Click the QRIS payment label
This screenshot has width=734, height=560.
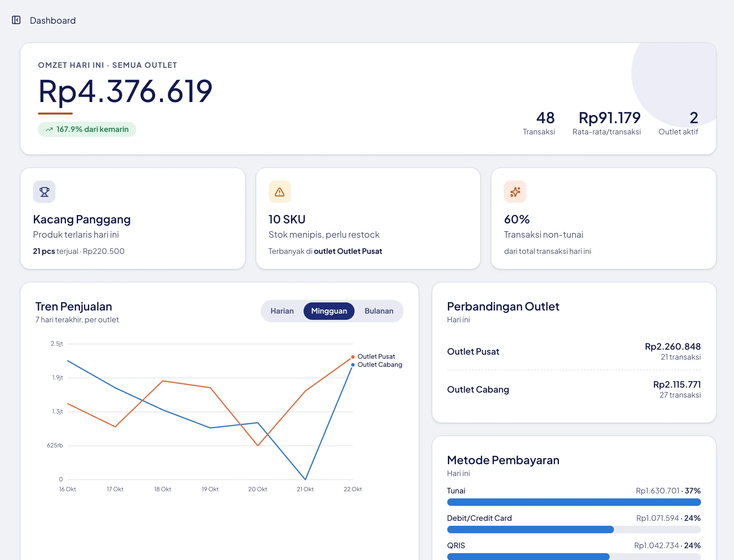pyautogui.click(x=456, y=546)
